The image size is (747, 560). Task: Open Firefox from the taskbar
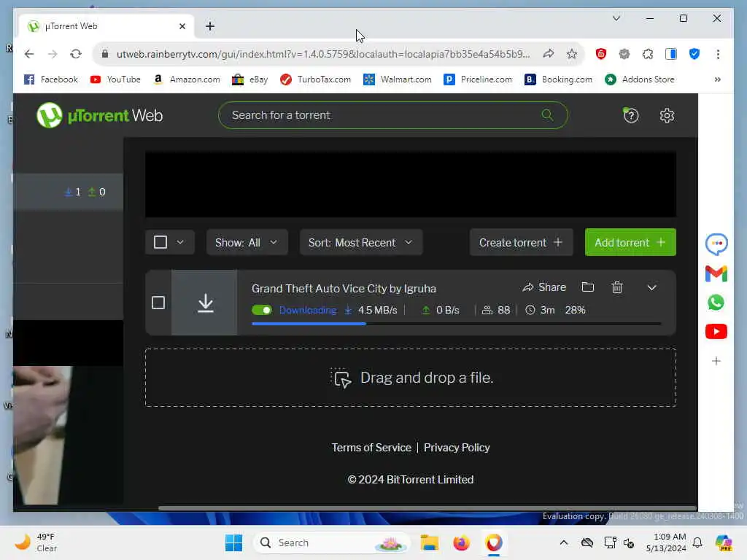pos(461,542)
